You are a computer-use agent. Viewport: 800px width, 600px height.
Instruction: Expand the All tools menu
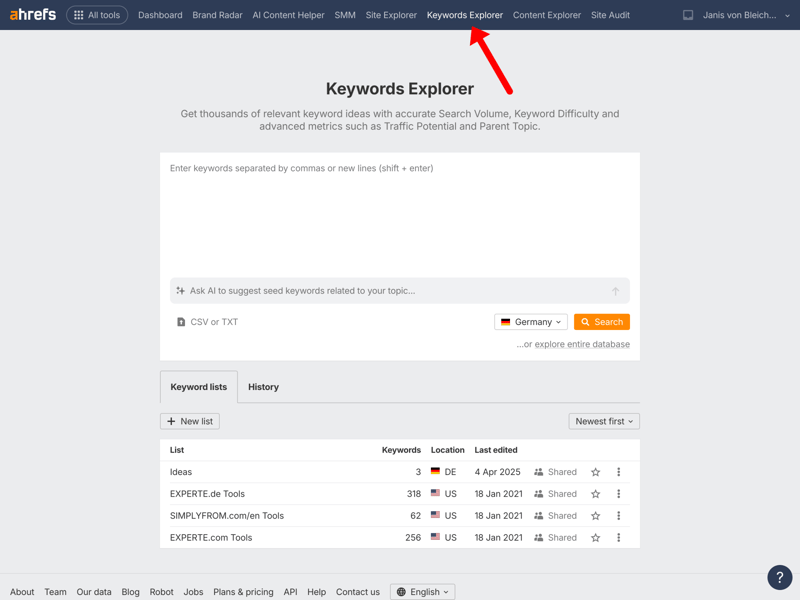pos(97,15)
